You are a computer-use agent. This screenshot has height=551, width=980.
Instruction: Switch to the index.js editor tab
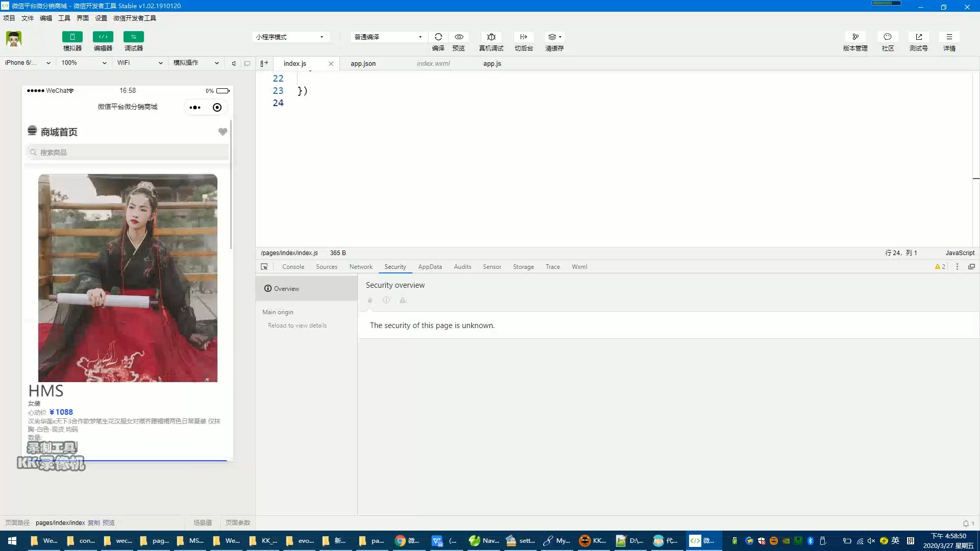pyautogui.click(x=295, y=63)
